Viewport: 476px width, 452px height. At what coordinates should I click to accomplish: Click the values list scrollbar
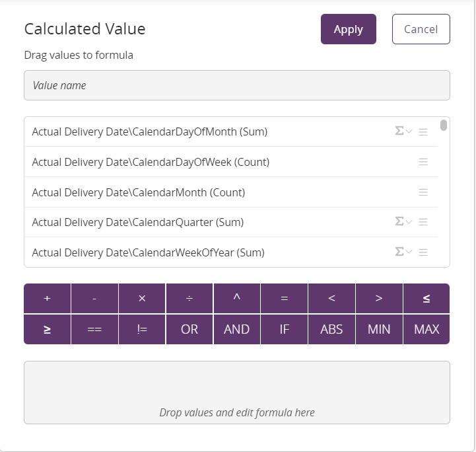[x=444, y=126]
